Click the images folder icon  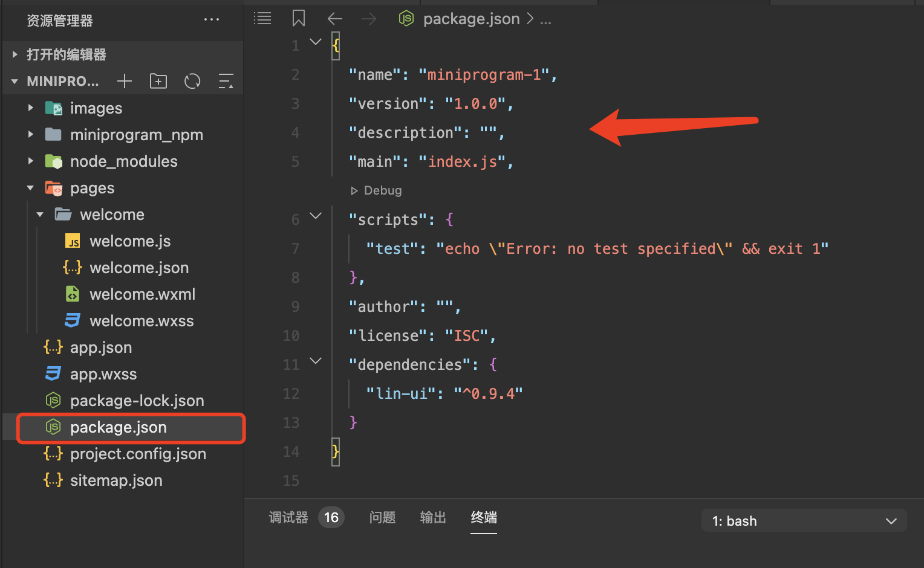coord(54,108)
